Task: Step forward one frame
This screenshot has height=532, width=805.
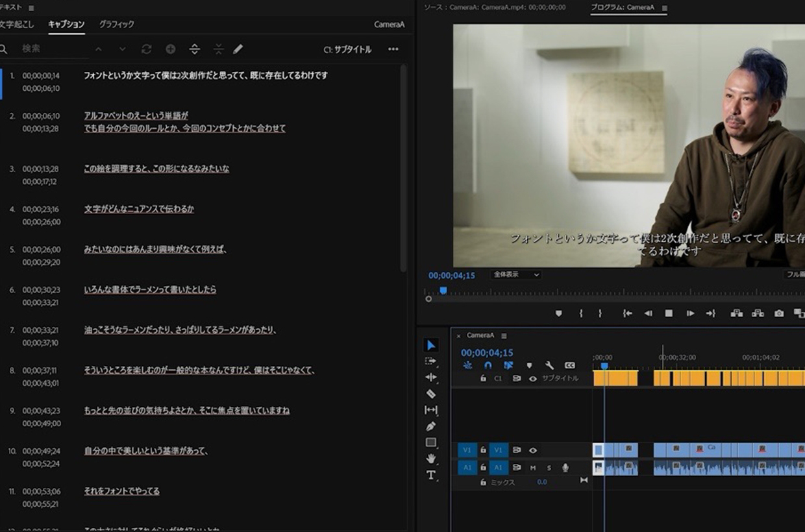Action: tap(690, 313)
